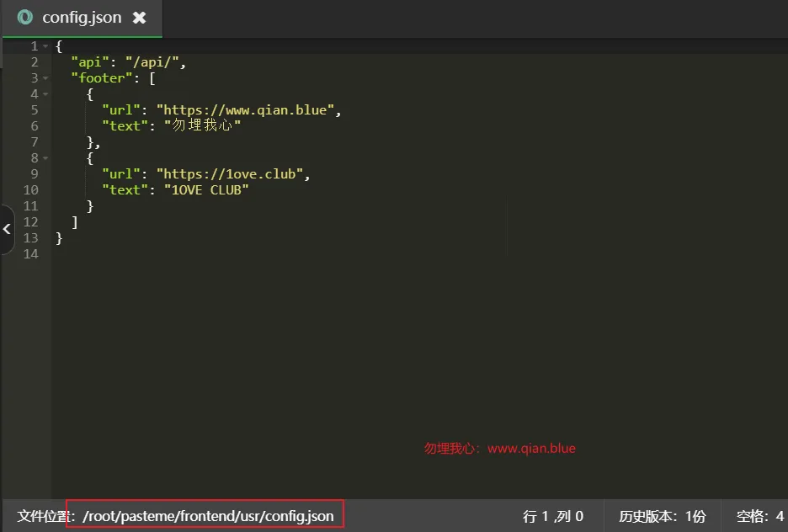Click the file path /root/pasteme/frontend/usr/config.json
788x532 pixels.
point(208,516)
